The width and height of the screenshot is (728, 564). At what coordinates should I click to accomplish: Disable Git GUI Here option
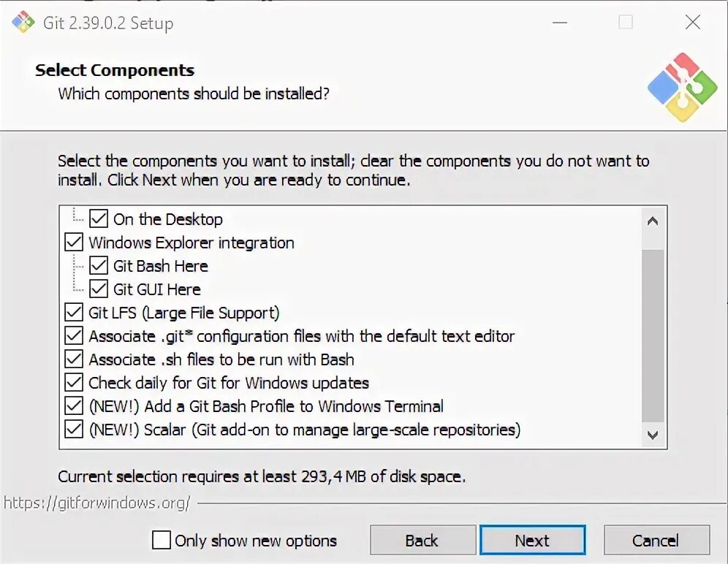point(99,289)
